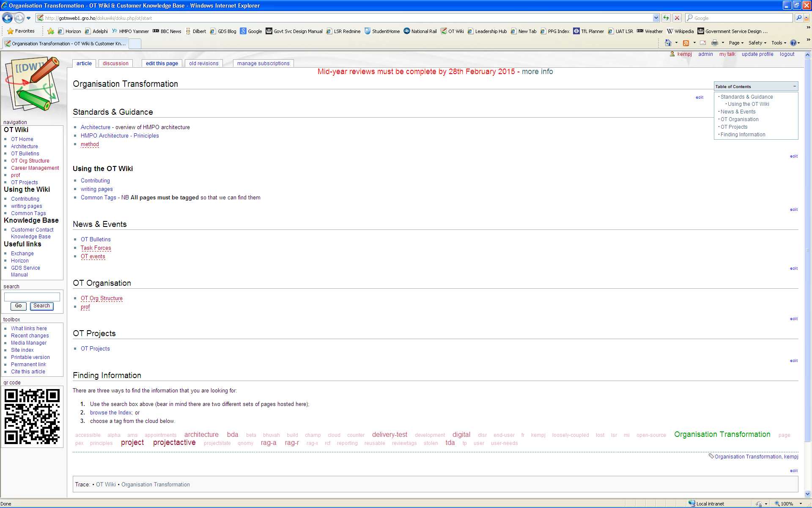The height and width of the screenshot is (508, 812).
Task: Click the vertical scrollbar down arrow
Action: click(807, 494)
